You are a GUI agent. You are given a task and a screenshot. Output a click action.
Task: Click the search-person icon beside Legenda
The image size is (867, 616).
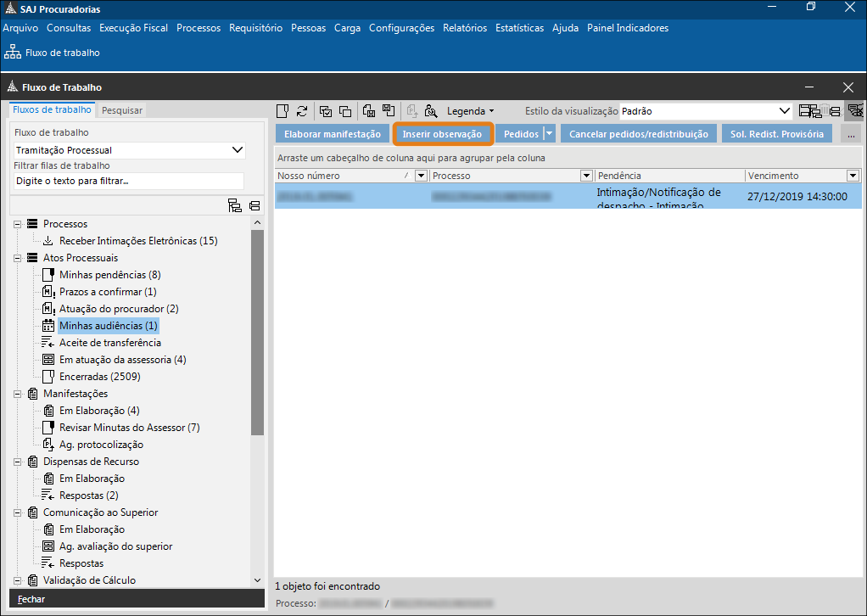pyautogui.click(x=431, y=111)
